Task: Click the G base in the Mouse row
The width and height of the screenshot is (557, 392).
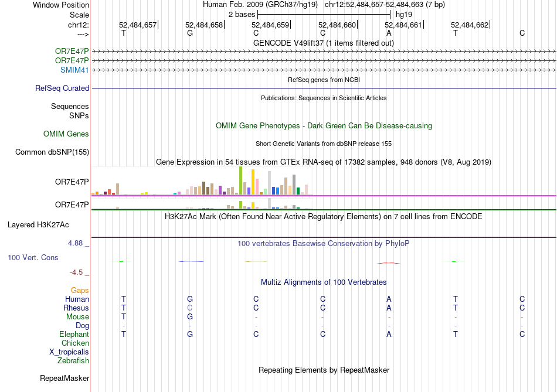Action: [x=190, y=317]
